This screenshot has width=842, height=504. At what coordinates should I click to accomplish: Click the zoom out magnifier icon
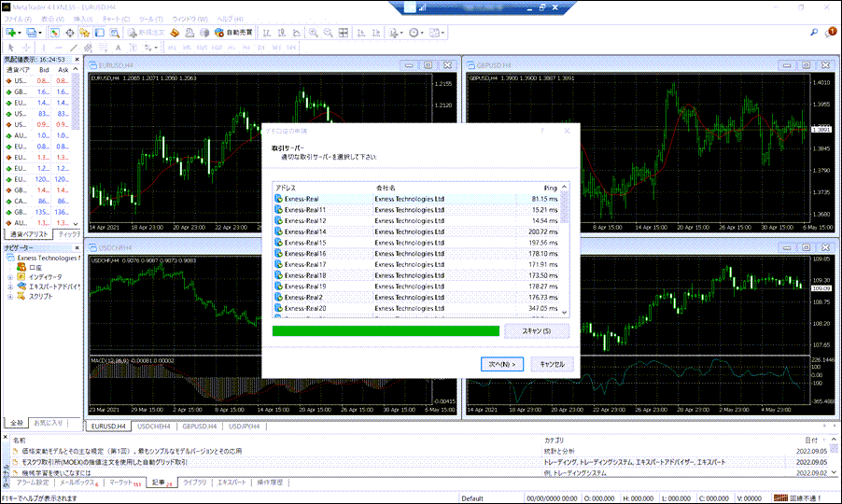(x=330, y=32)
